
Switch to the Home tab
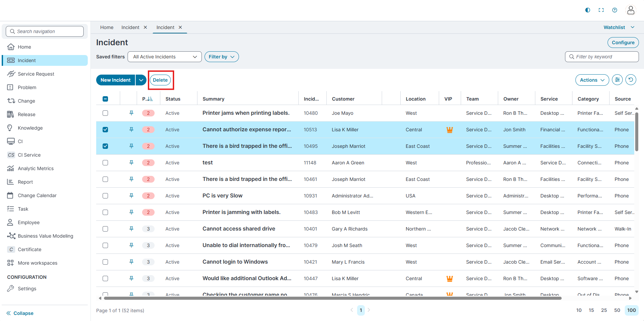(107, 27)
